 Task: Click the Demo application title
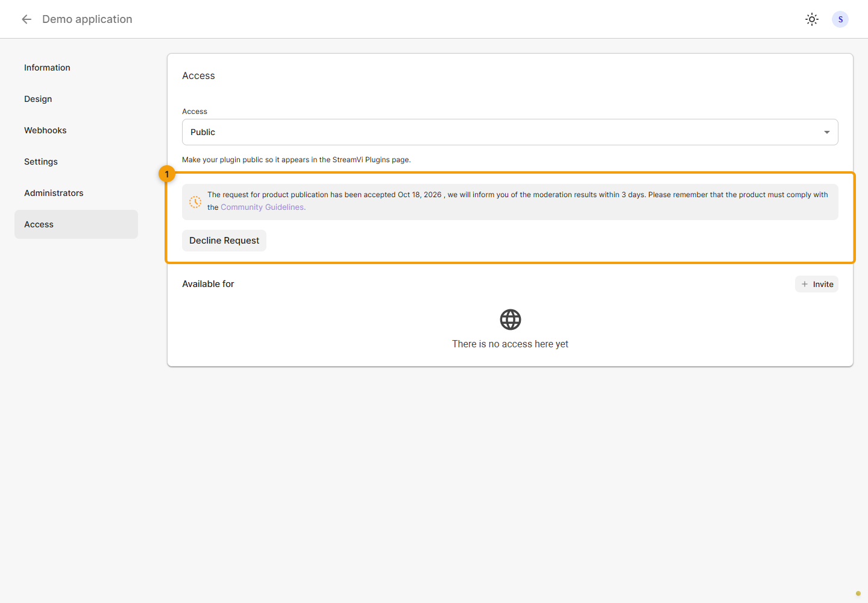(87, 19)
